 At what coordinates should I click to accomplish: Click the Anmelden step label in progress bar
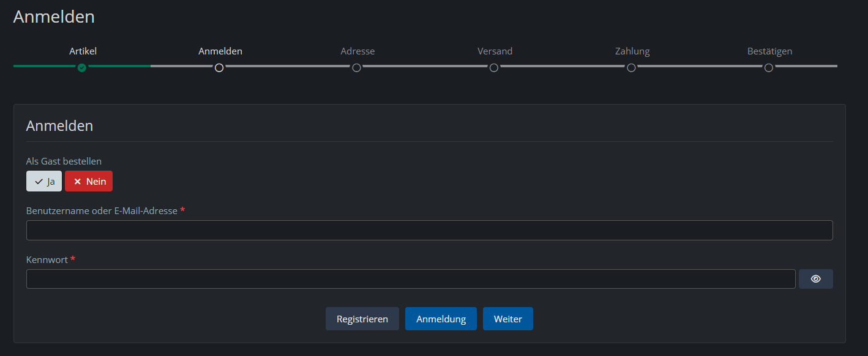coord(220,51)
